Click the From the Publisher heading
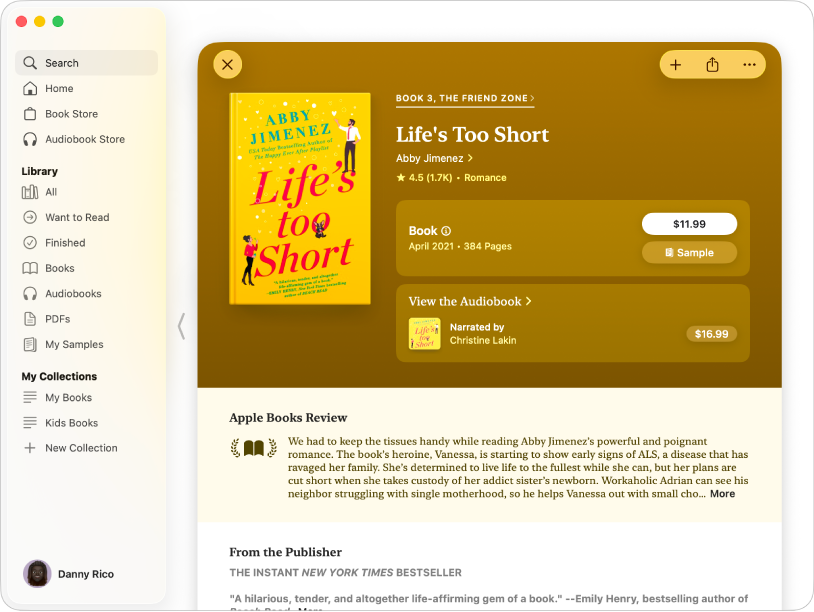Screen dimensions: 814x612 click(x=286, y=552)
